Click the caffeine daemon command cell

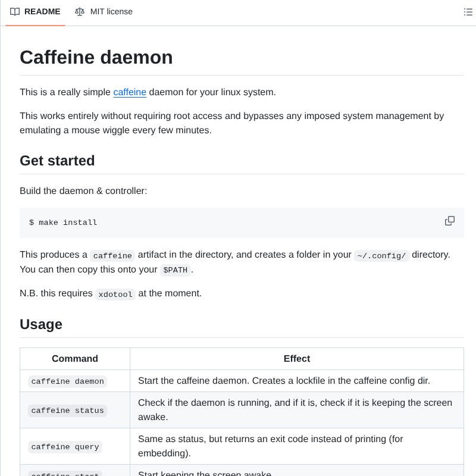(67, 381)
